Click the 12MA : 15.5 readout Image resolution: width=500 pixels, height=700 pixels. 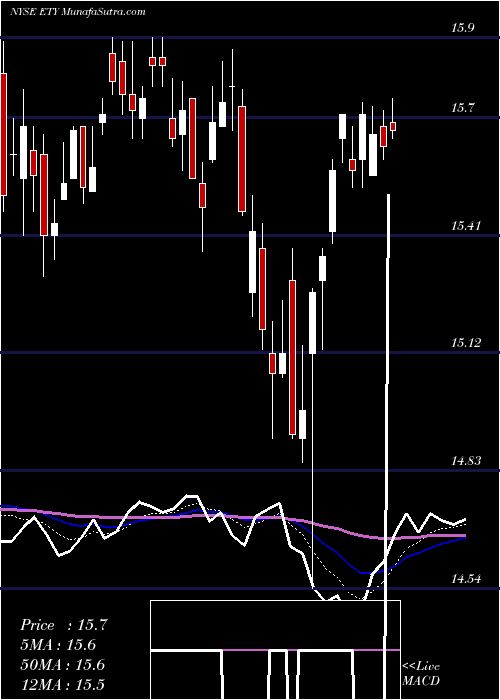click(x=62, y=684)
